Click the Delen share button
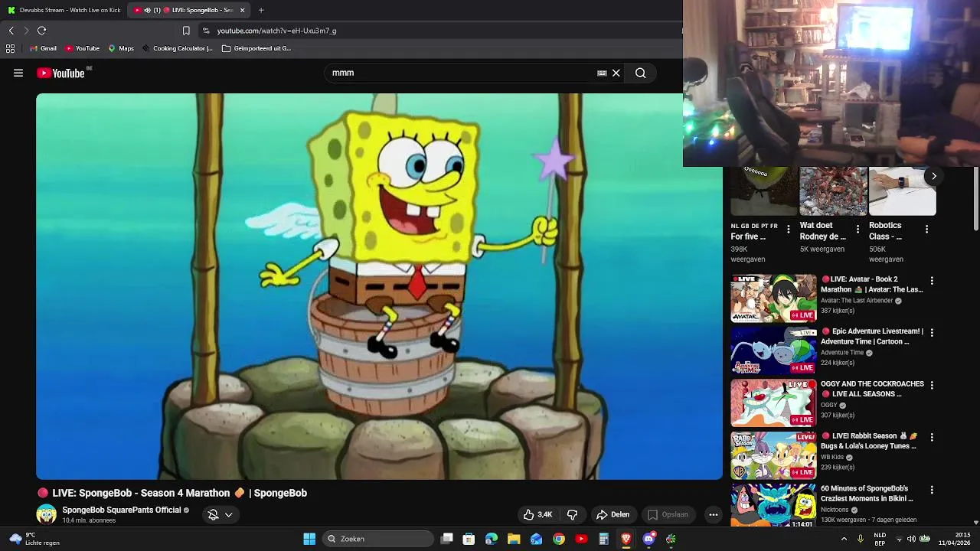 [x=613, y=514]
